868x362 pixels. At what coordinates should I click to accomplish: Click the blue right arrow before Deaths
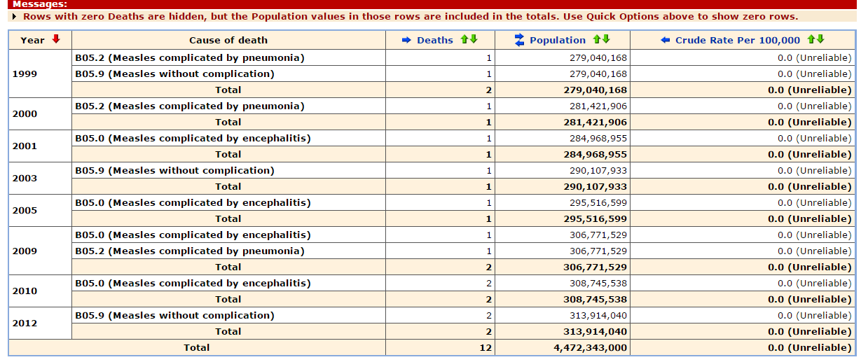(406, 40)
